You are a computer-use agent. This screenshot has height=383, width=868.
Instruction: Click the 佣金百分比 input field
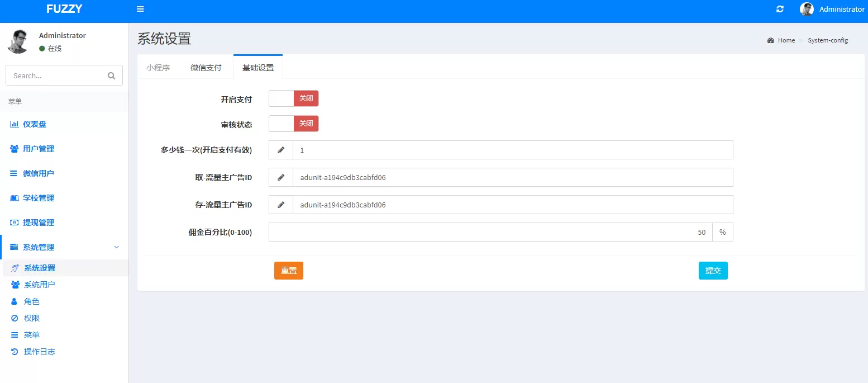490,232
